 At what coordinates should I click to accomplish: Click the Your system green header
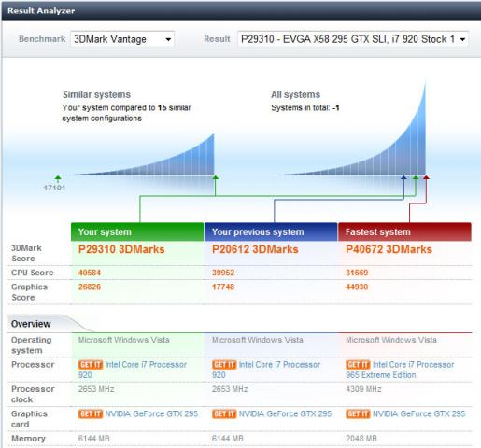coord(137,232)
